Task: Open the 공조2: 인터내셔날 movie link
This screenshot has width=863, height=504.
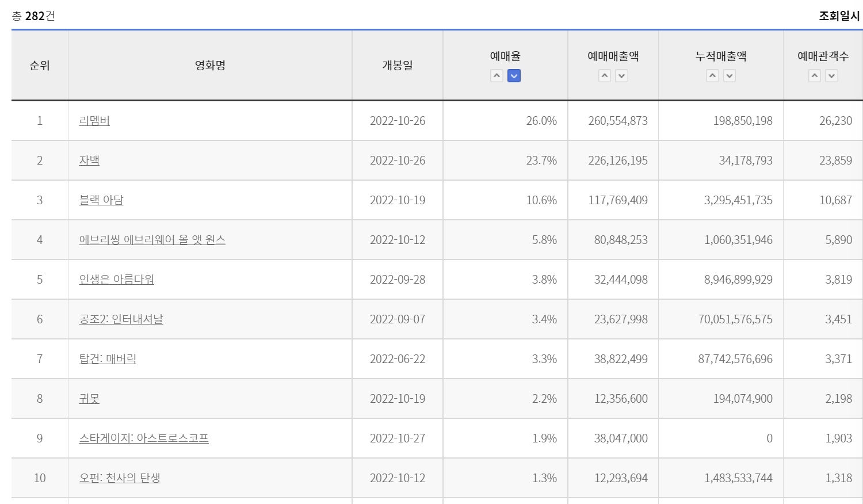Action: coord(121,319)
